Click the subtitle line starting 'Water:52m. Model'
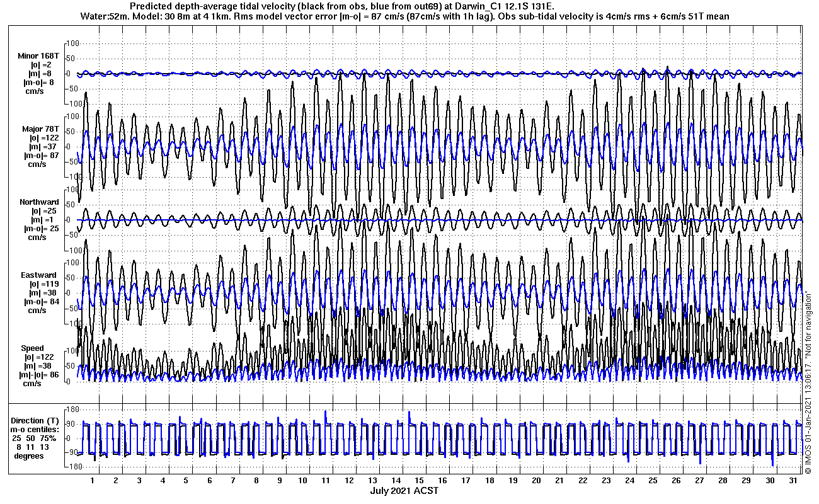The width and height of the screenshot is (819, 504). pyautogui.click(x=406, y=16)
